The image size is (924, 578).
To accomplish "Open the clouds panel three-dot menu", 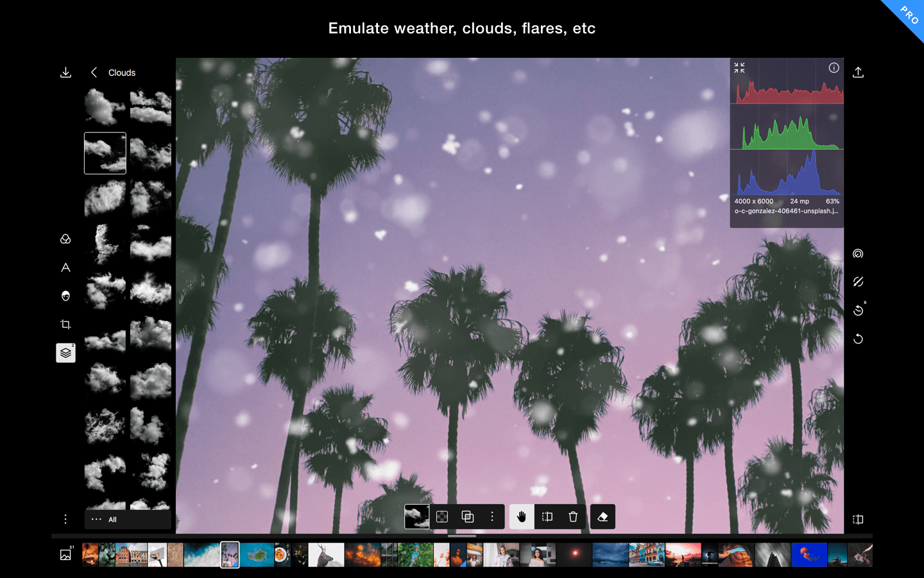I will click(65, 519).
